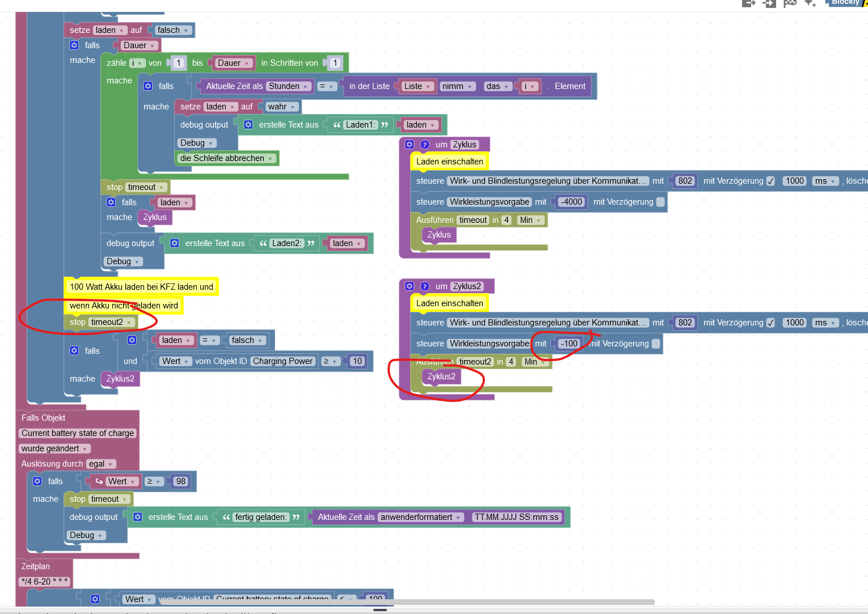Screen dimensions: 868x614
Task: Open '≥' operator dropdown before 98
Action: click(154, 481)
